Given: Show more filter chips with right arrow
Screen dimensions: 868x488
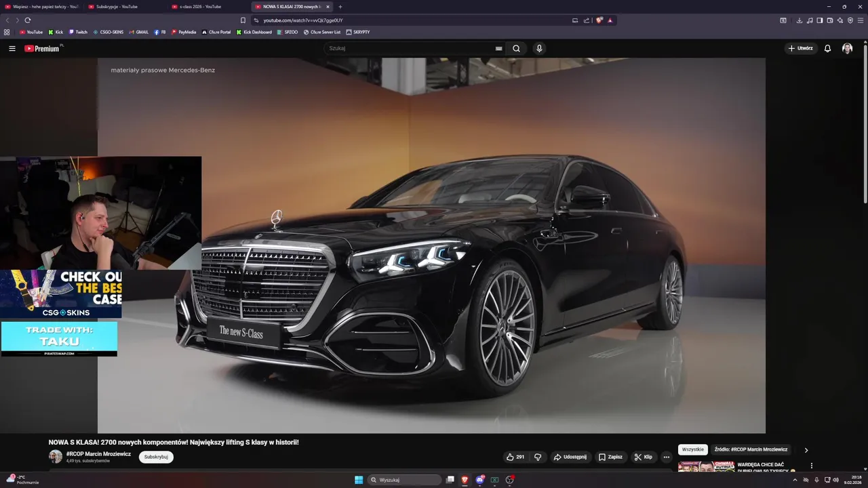Looking at the screenshot, I should click(x=806, y=450).
